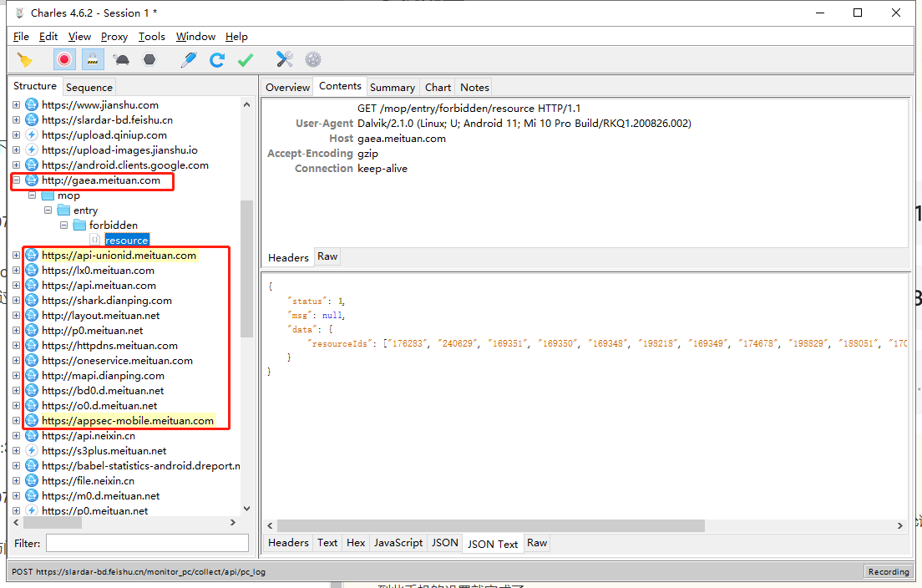Select the JSON Text tab
Viewport: 922px width, 588px height.
coord(493,544)
